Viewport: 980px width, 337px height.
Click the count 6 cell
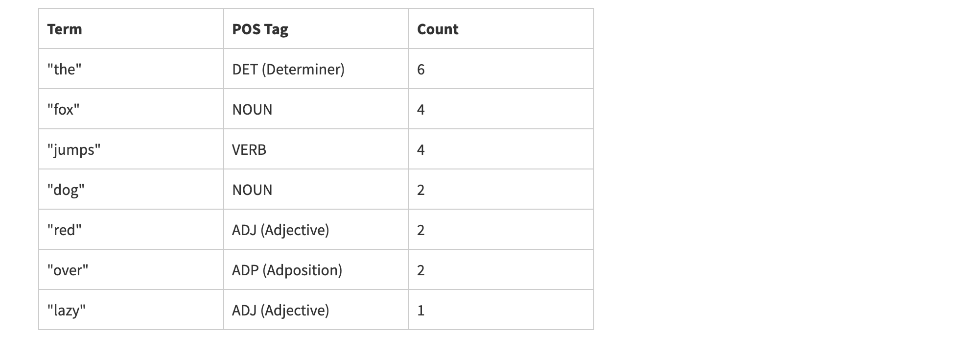[421, 70]
